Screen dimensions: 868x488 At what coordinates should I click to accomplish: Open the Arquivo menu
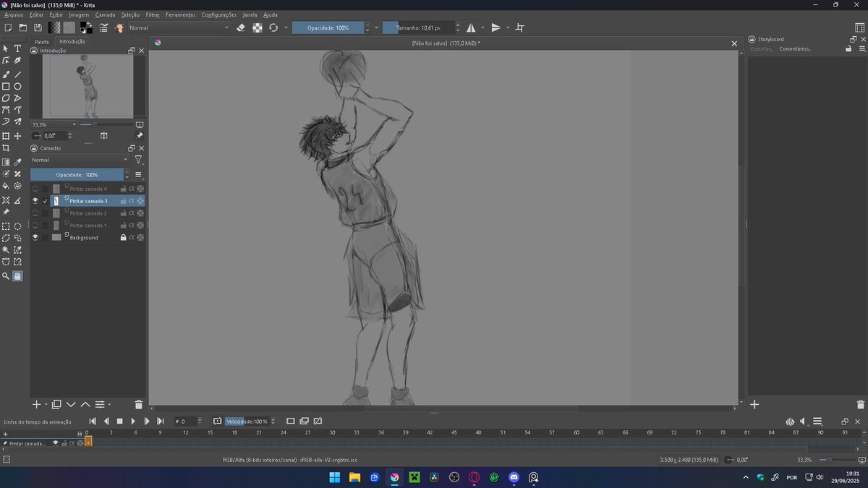pyautogui.click(x=14, y=14)
